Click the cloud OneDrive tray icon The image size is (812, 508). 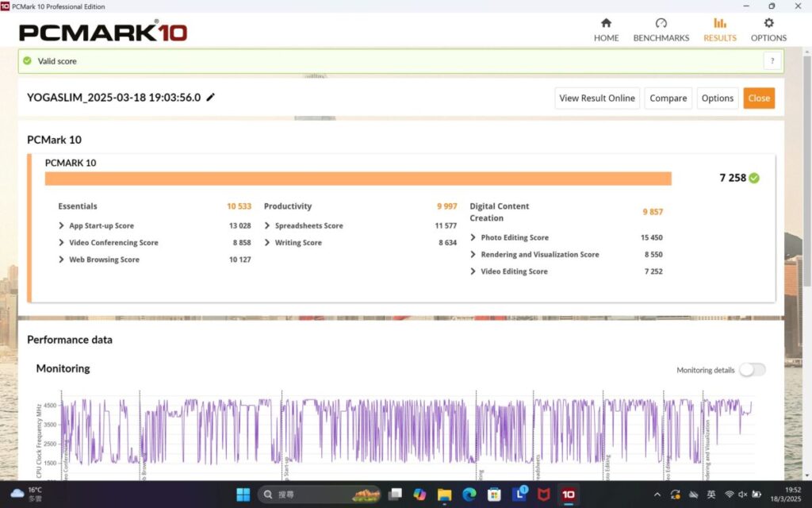693,495
